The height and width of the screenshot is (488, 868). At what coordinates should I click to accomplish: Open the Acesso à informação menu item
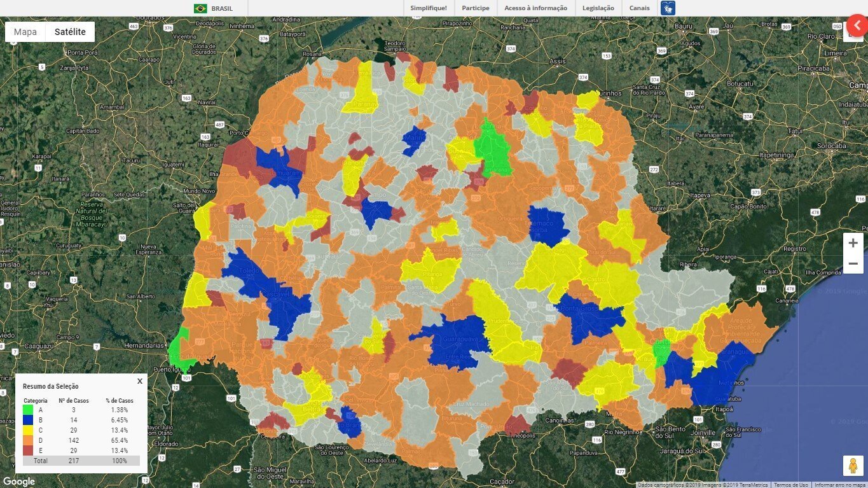pyautogui.click(x=535, y=8)
